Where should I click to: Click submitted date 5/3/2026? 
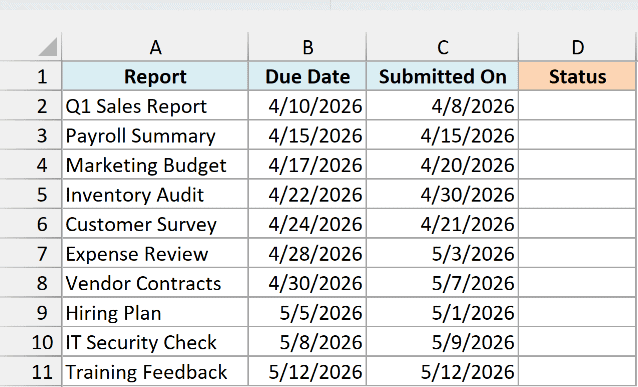click(x=443, y=254)
